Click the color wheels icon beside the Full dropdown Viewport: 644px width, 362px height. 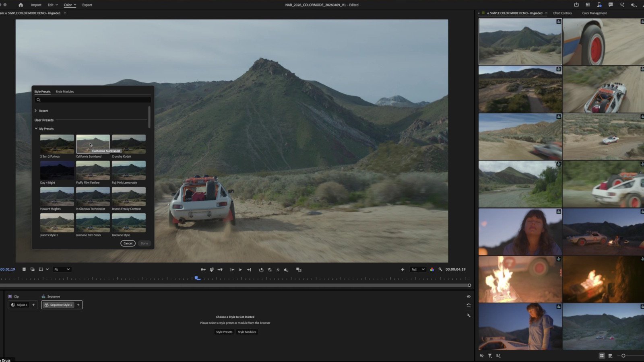pyautogui.click(x=432, y=269)
